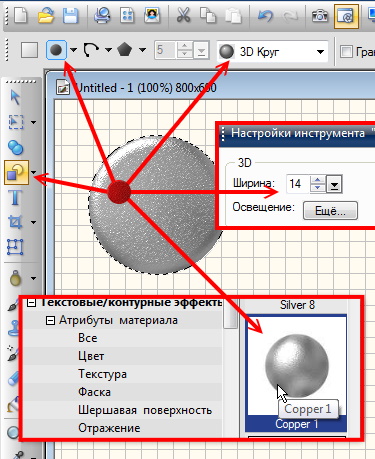
Task: Open Crop tool flyout arrow
Action: [33, 222]
